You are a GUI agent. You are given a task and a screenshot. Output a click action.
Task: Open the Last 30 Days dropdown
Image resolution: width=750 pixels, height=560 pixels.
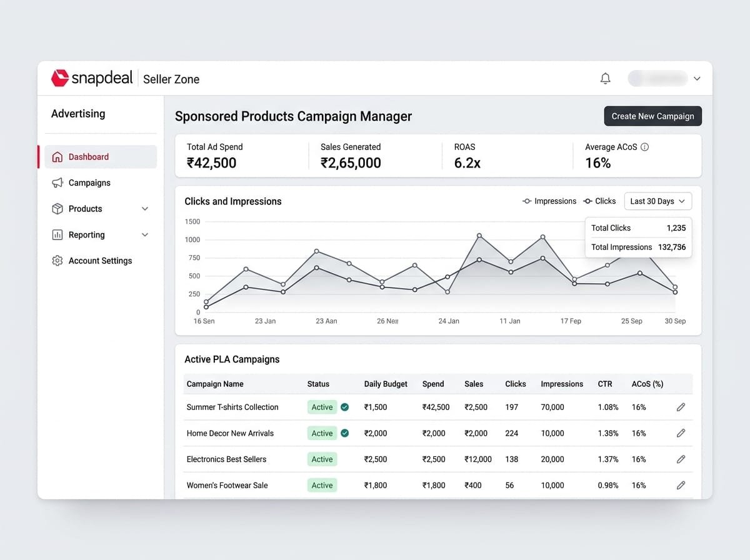658,201
